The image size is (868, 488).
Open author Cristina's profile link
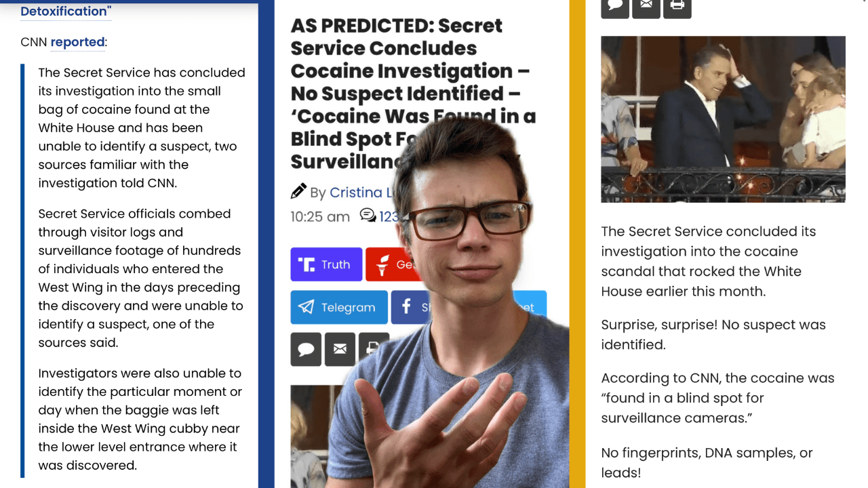[362, 192]
